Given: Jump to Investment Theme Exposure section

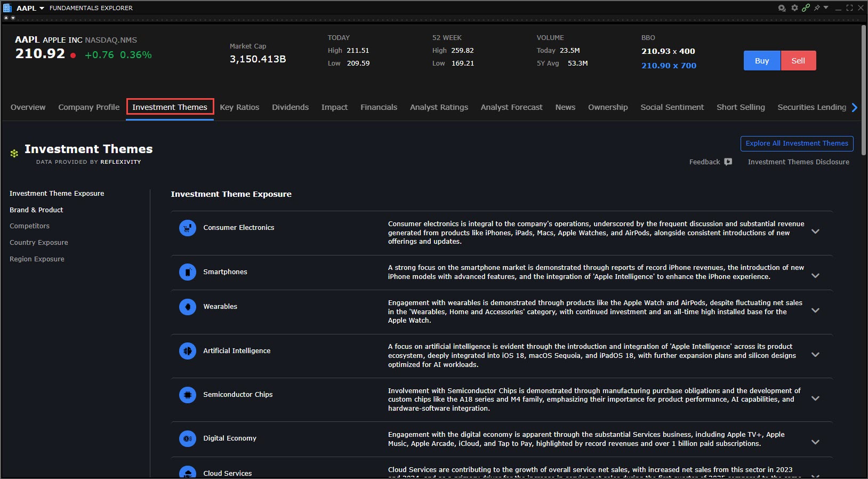Looking at the screenshot, I should (x=57, y=194).
